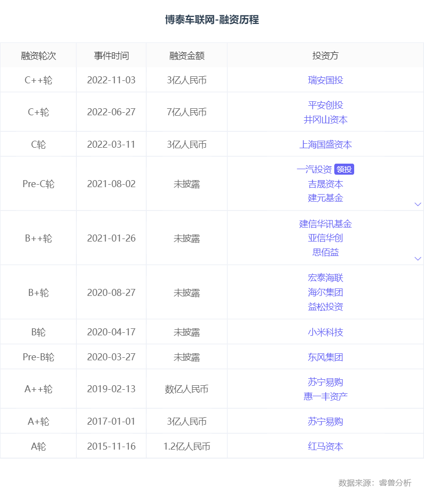This screenshot has height=504, width=424.
Task: Click the 小米科技 investor link
Action: pyautogui.click(x=325, y=332)
